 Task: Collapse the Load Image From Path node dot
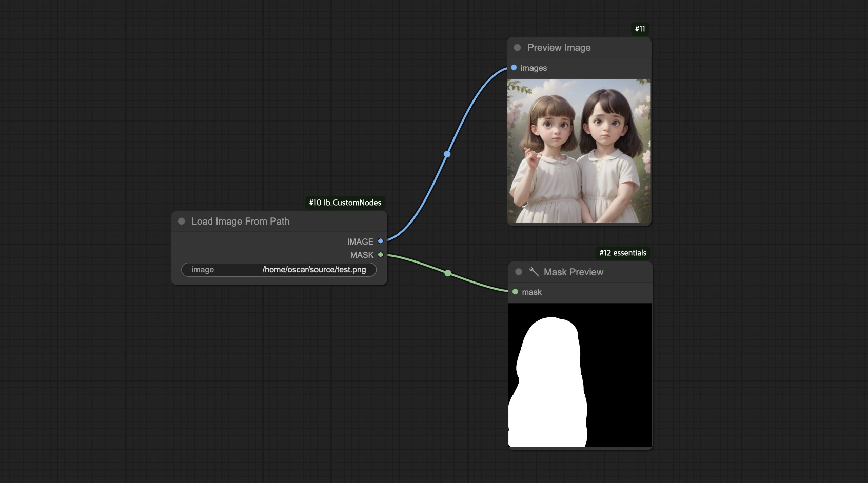(181, 222)
